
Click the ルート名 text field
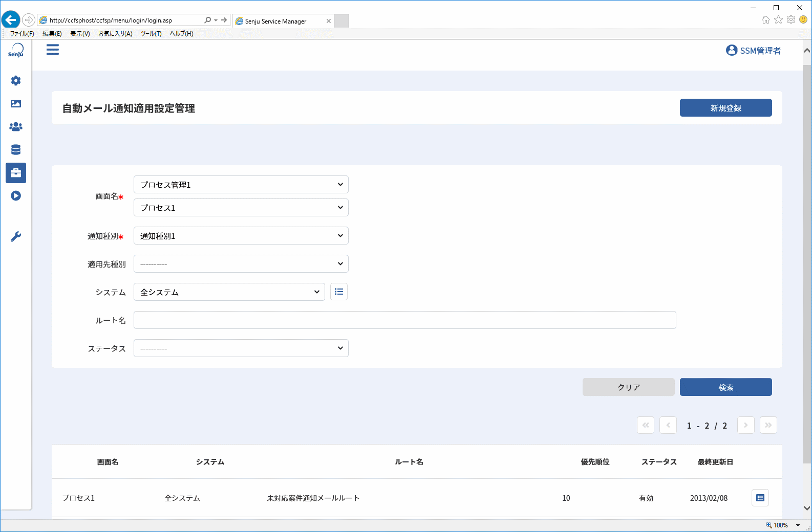pyautogui.click(x=405, y=320)
